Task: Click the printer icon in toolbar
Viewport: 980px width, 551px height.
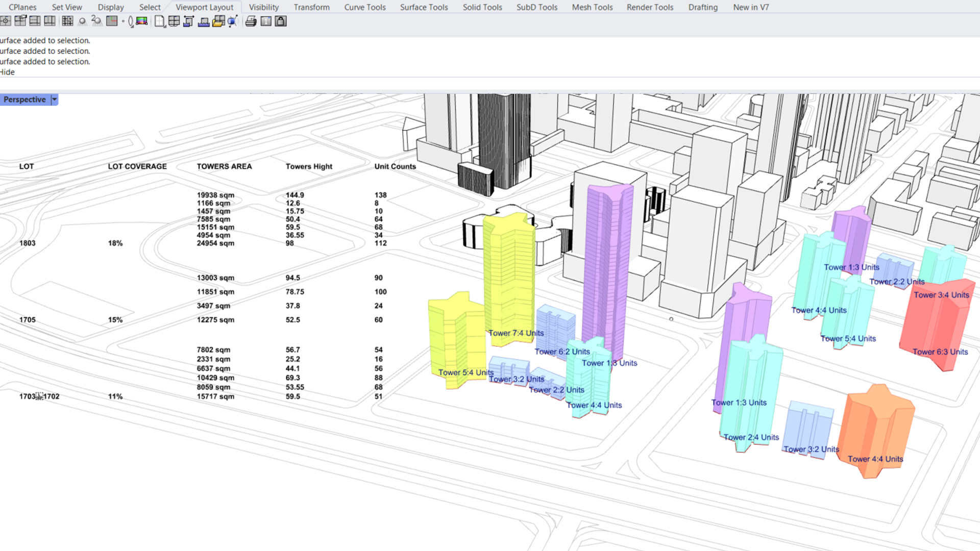Action: tap(251, 21)
